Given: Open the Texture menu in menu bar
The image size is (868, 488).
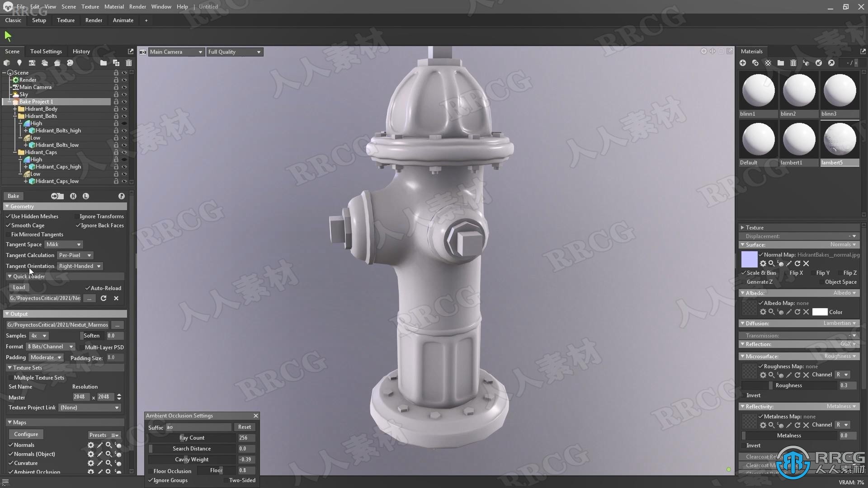Looking at the screenshot, I should 90,7.
